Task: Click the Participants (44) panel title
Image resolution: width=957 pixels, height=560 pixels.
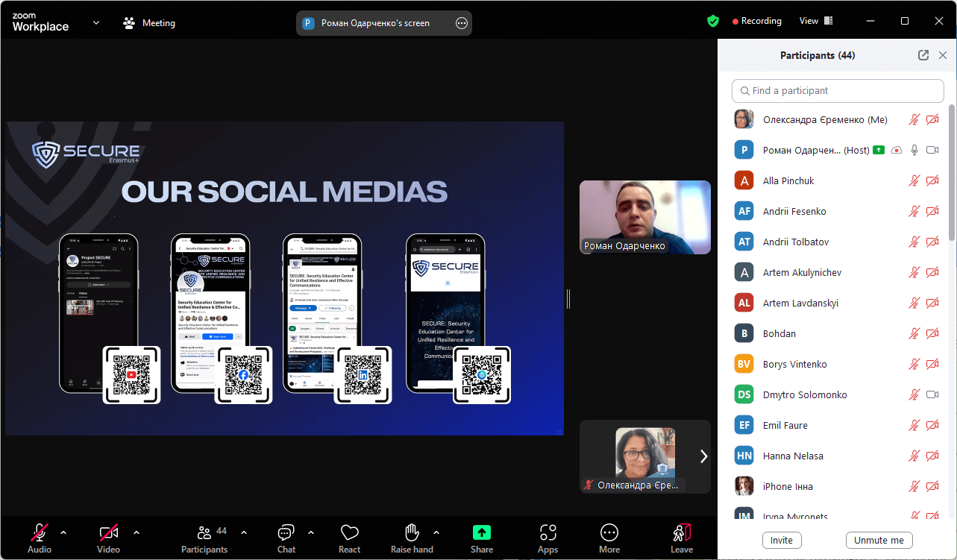Action: point(818,55)
